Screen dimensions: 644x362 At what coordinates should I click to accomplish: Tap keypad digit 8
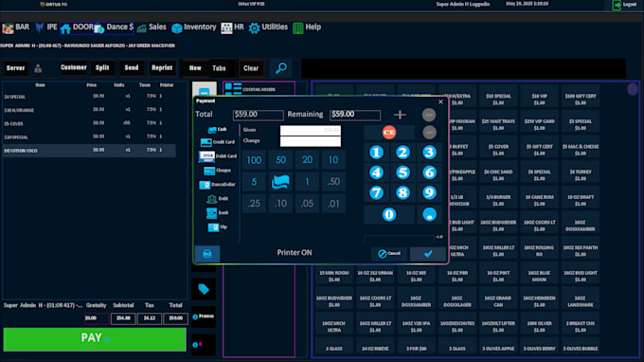tap(402, 192)
